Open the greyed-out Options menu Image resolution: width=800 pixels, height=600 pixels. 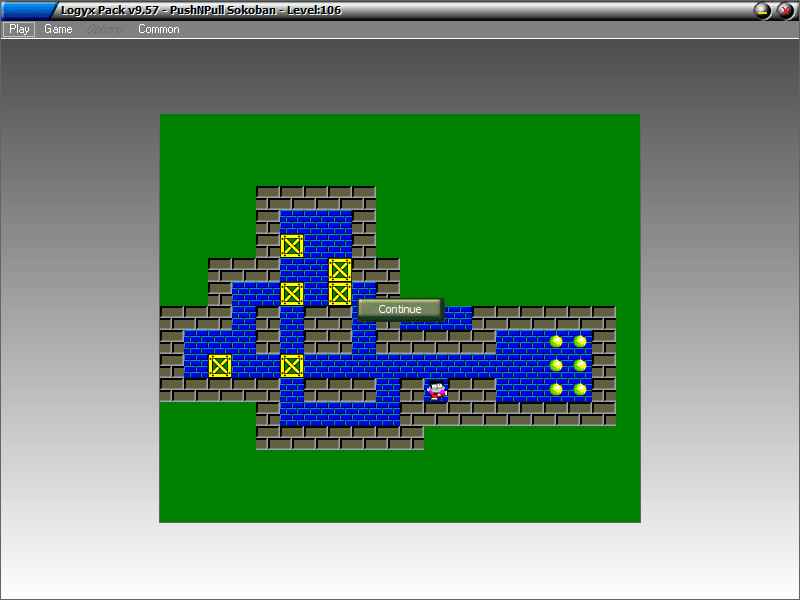105,29
